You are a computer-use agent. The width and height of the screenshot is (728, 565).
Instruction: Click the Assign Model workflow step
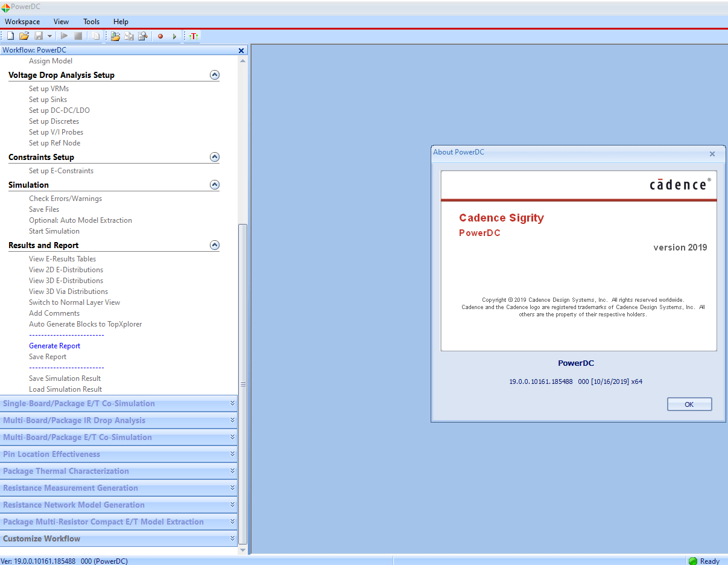(51, 61)
